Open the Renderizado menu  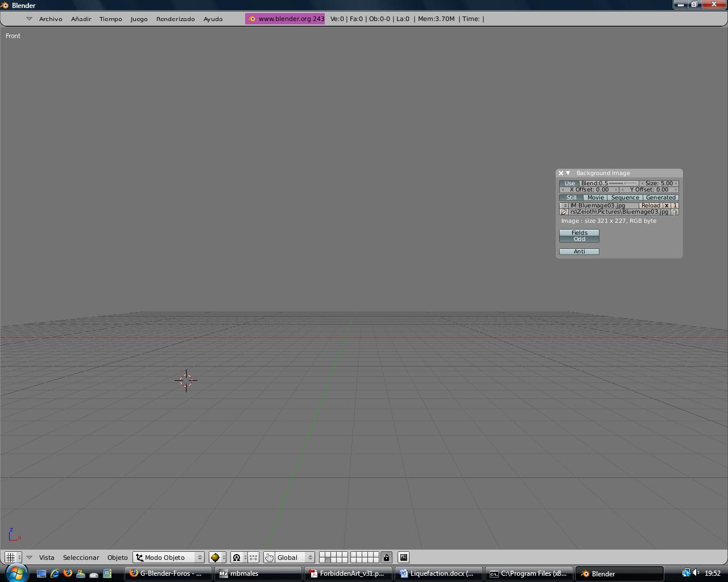point(175,19)
